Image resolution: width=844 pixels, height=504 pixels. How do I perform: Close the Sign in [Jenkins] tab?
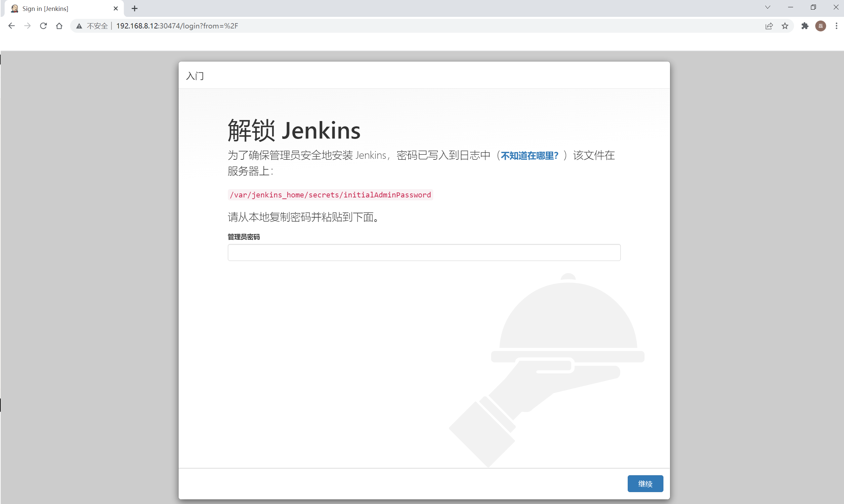point(115,9)
